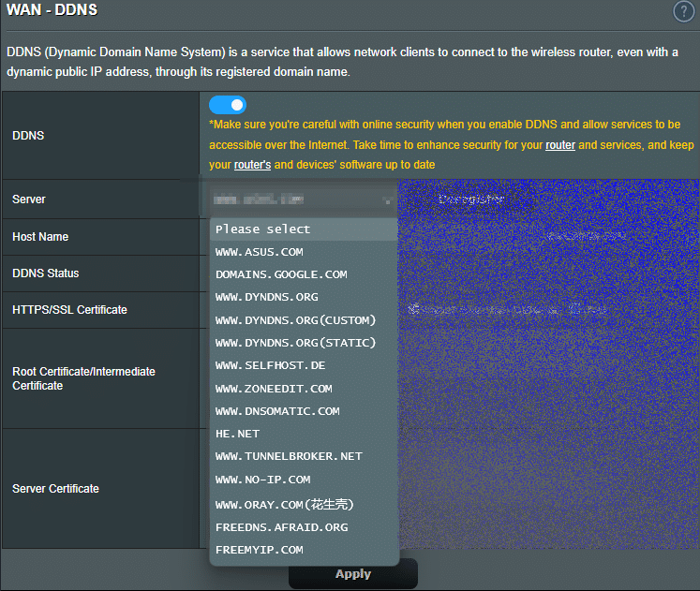Toggle the DDNS enable switch
Image resolution: width=700 pixels, height=591 pixels.
tap(228, 105)
